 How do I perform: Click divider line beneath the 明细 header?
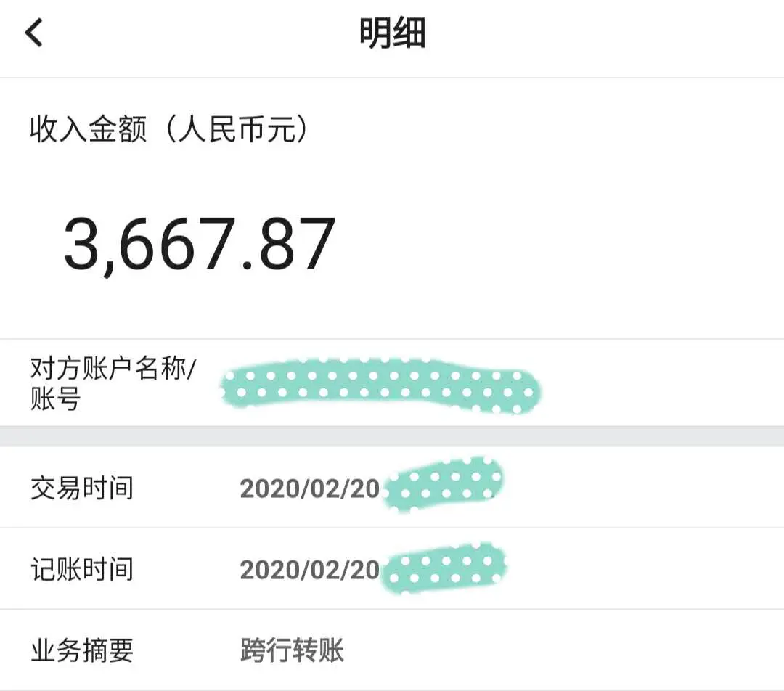point(392,78)
